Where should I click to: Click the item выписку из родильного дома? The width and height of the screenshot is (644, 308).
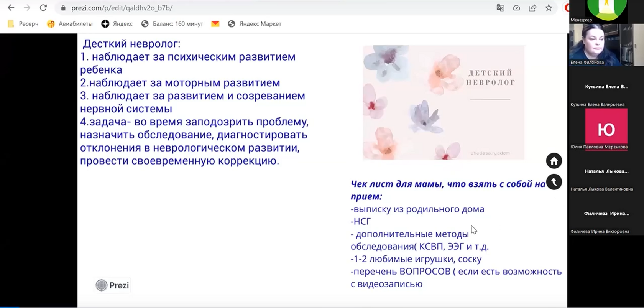pyautogui.click(x=417, y=209)
